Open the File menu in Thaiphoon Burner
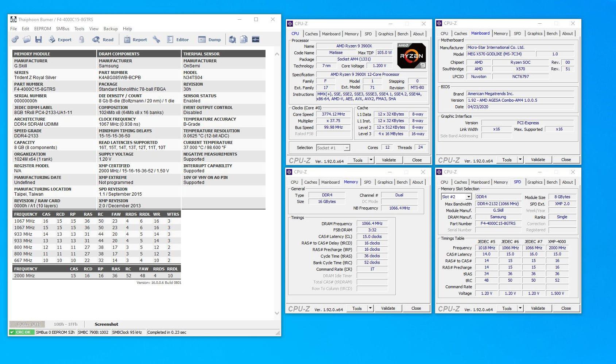The image size is (616, 364). [13, 29]
